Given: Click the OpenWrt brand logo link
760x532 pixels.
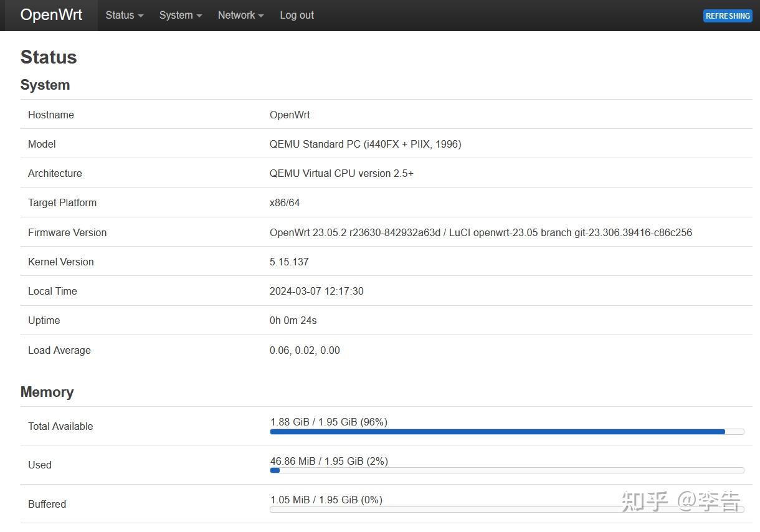Looking at the screenshot, I should [51, 15].
